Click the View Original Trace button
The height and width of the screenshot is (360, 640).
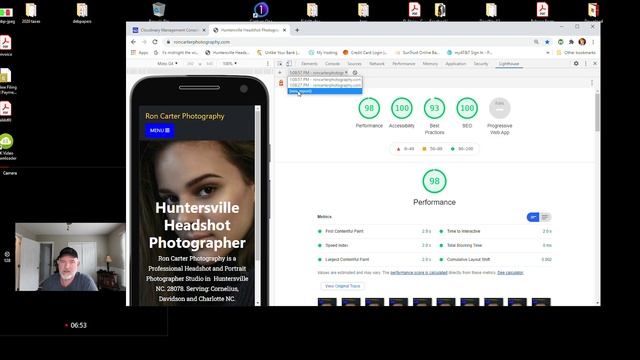coord(342,286)
